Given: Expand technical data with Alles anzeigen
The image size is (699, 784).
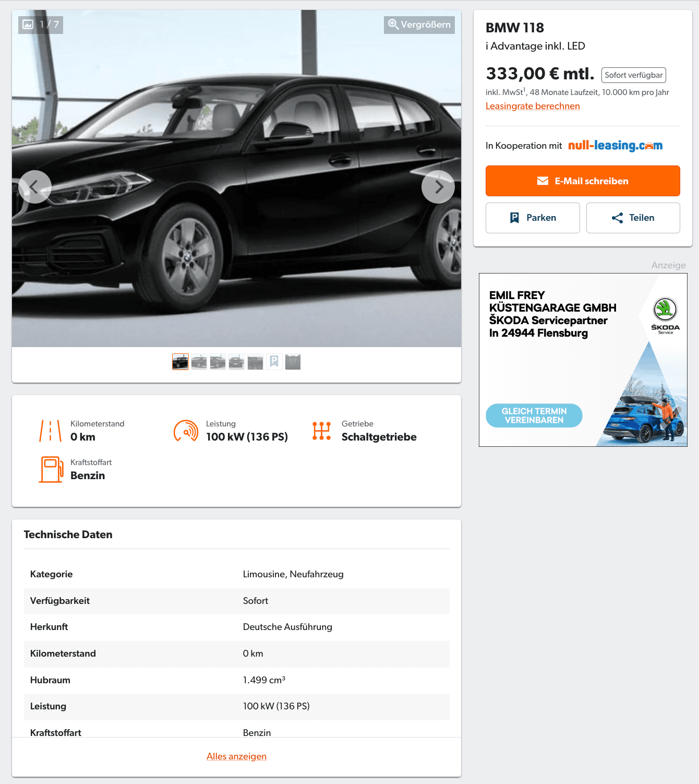Looking at the screenshot, I should pos(236,756).
